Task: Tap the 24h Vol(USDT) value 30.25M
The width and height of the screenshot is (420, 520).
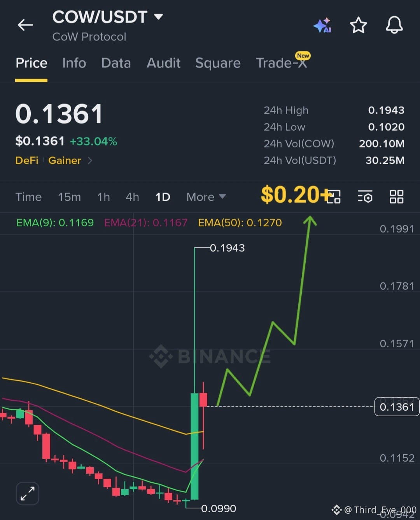Action: [385, 160]
